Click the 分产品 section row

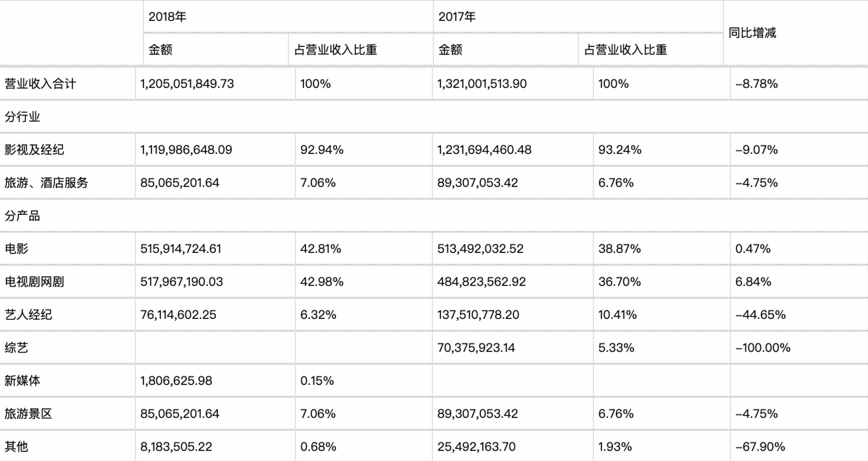pyautogui.click(x=22, y=216)
